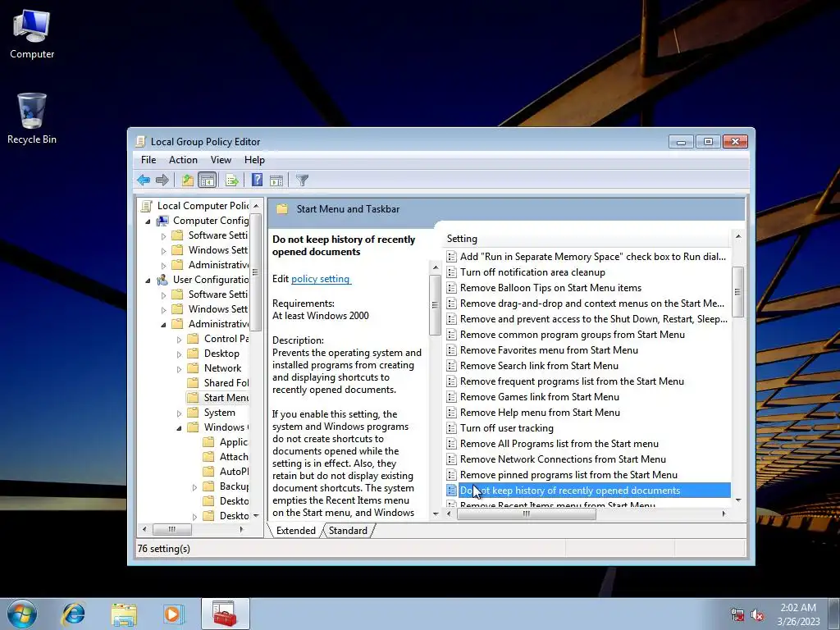
Task: Click the Up one level folder icon
Action: (x=188, y=180)
